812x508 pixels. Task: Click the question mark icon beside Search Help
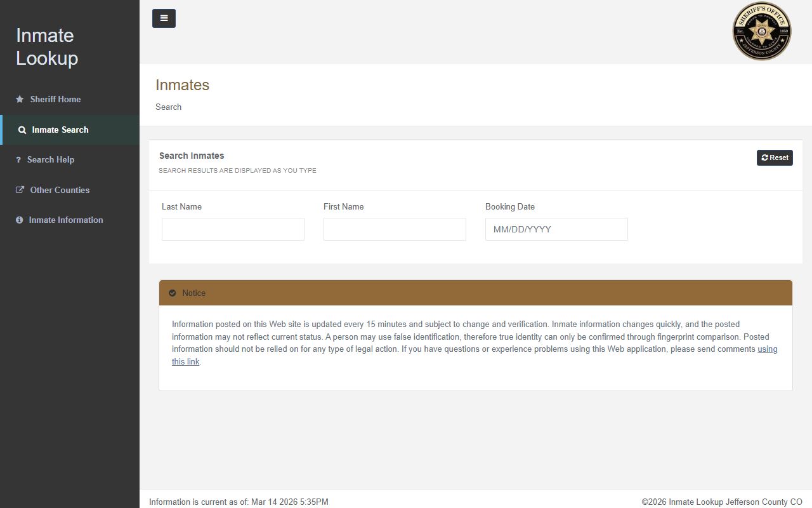pyautogui.click(x=18, y=160)
